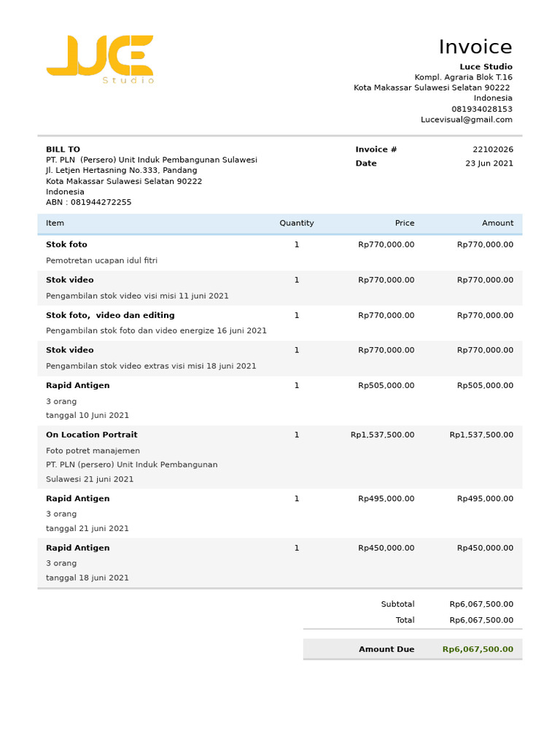This screenshot has height=747, width=560.
Task: Click phone number 081934028153
Action: (x=482, y=109)
